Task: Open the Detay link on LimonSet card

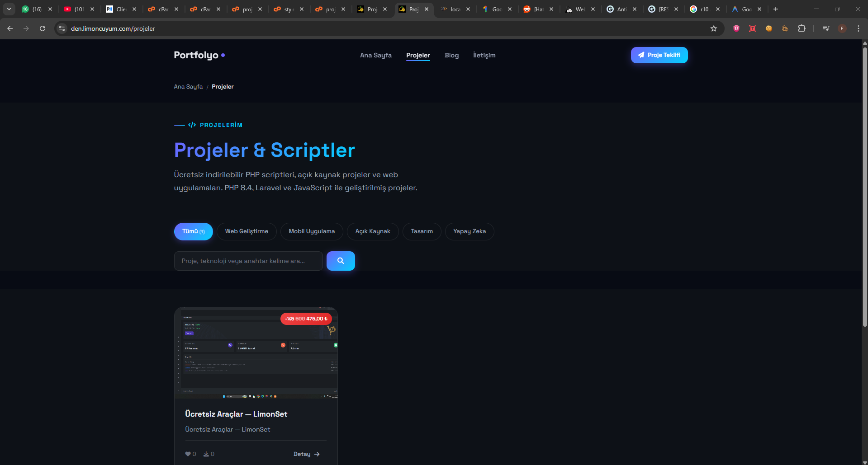Action: pyautogui.click(x=306, y=454)
